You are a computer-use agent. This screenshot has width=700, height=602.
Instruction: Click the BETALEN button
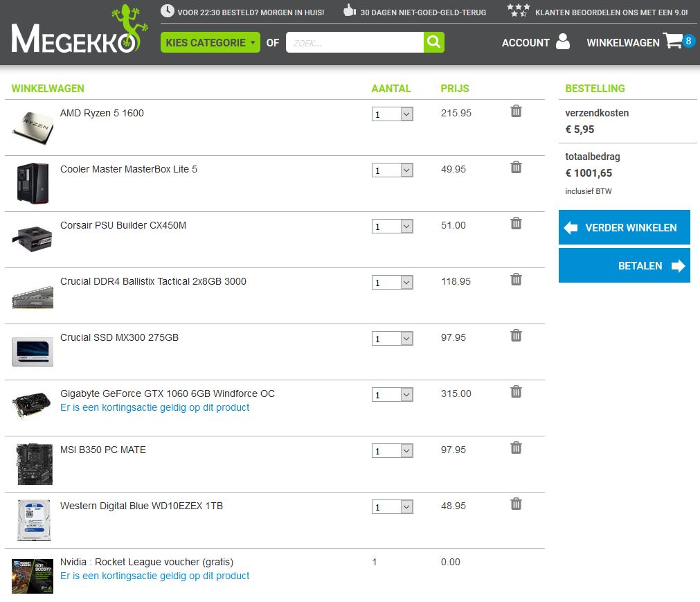tap(624, 266)
